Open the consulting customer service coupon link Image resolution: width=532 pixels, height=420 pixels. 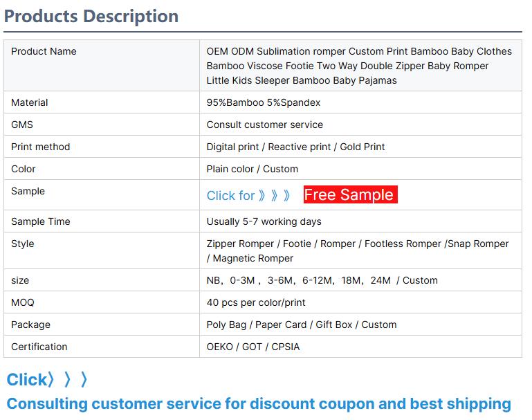(259, 403)
